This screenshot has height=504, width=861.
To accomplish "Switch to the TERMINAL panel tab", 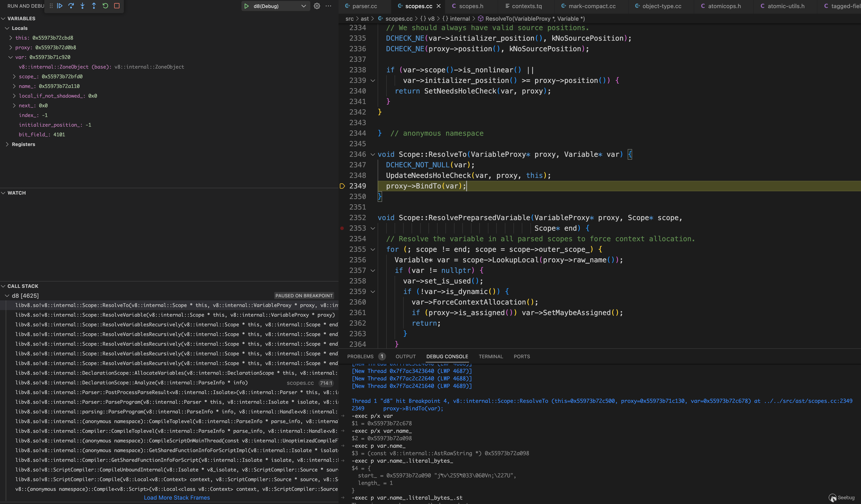I will [491, 356].
